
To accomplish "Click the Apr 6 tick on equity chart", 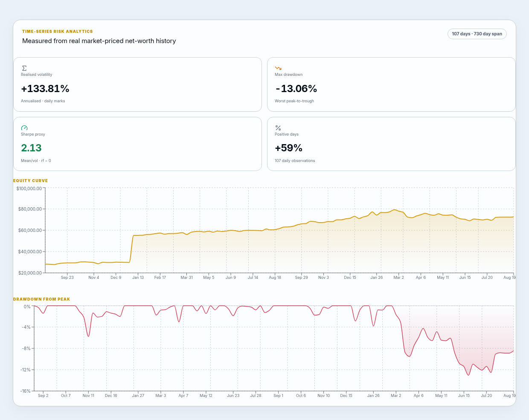I will pyautogui.click(x=421, y=278).
